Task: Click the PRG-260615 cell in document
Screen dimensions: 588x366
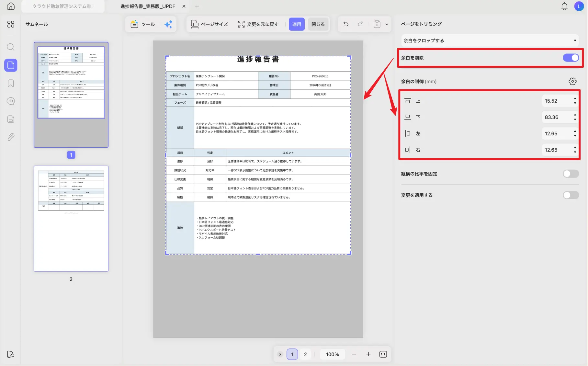Action: coord(320,76)
